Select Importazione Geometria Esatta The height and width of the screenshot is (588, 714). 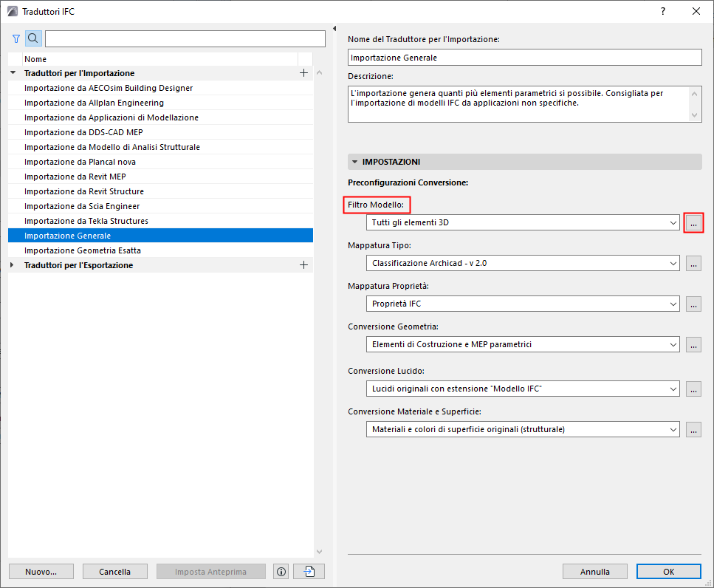[x=160, y=250]
